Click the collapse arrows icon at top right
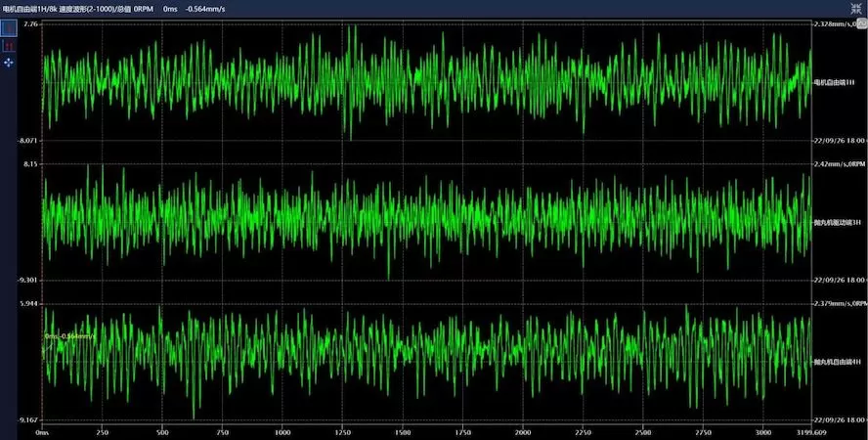 pyautogui.click(x=857, y=7)
